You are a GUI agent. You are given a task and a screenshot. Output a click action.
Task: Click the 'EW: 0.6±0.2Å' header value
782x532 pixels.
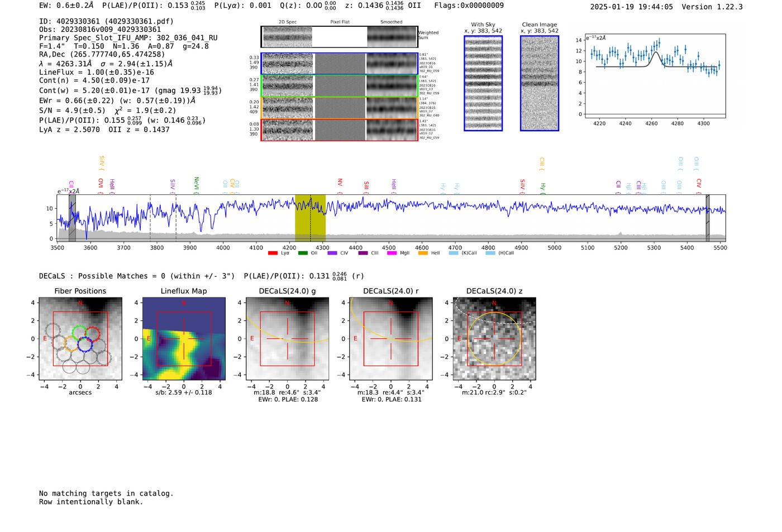point(66,6)
